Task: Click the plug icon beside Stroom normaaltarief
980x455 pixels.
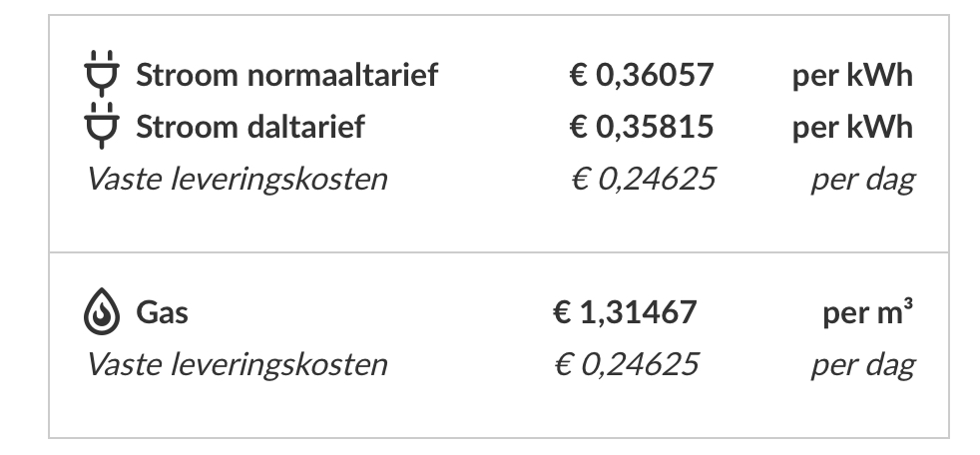Action: (101, 75)
